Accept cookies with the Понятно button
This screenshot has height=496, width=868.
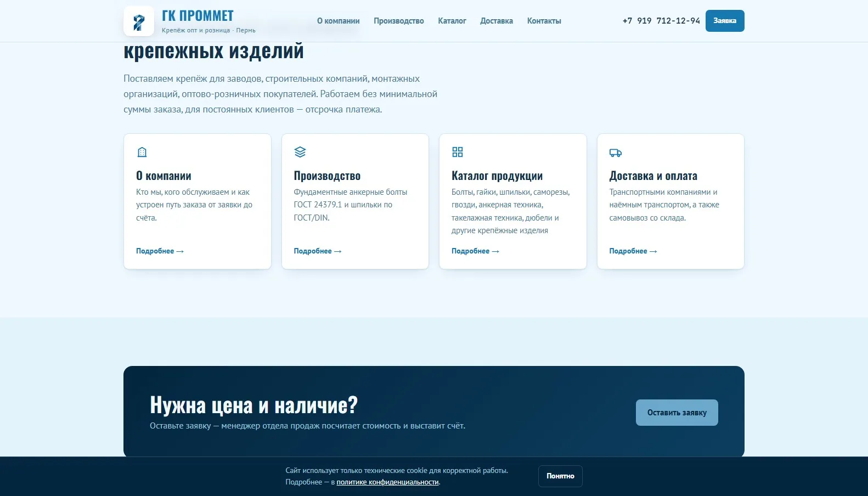point(560,476)
